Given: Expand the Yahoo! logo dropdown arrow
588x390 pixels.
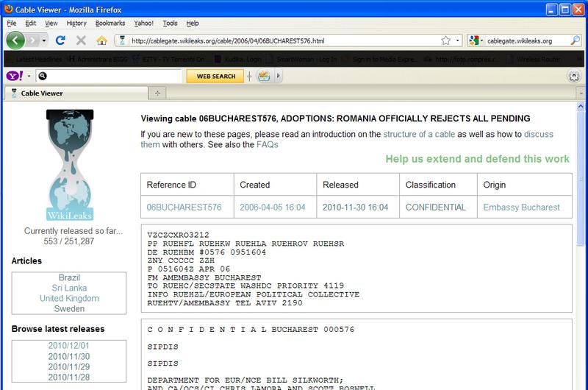Looking at the screenshot, I should coord(29,76).
